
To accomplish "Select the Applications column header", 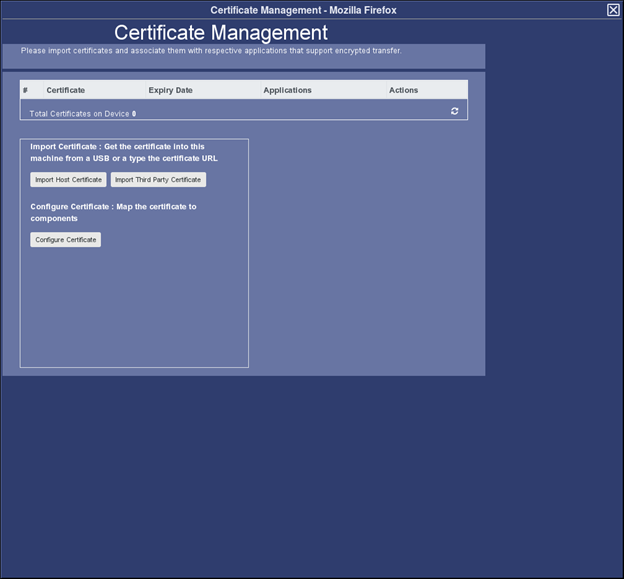I will pyautogui.click(x=287, y=90).
